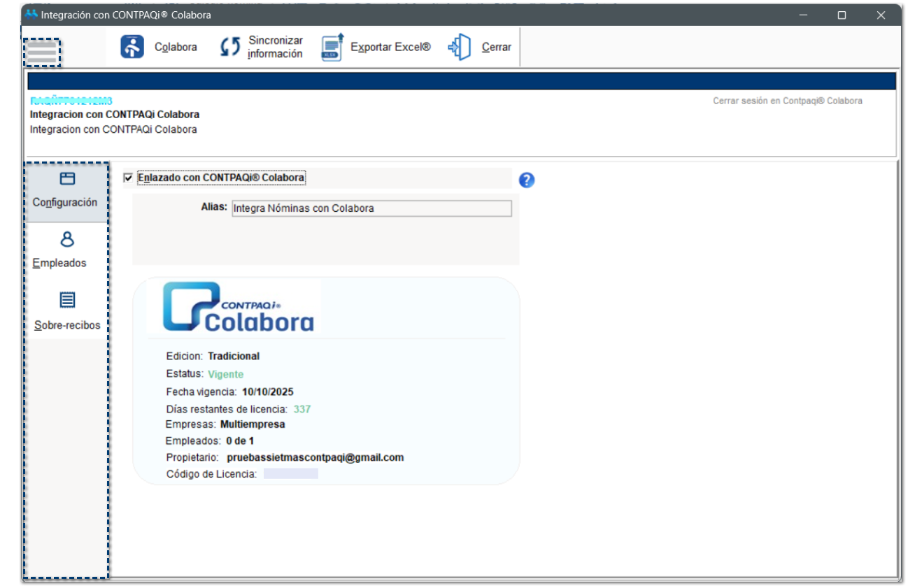The height and width of the screenshot is (588, 908).
Task: Close the window with the X button
Action: [881, 15]
